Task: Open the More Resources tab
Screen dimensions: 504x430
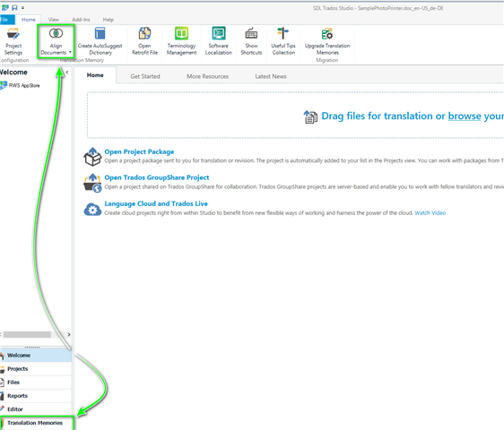Action: (208, 76)
